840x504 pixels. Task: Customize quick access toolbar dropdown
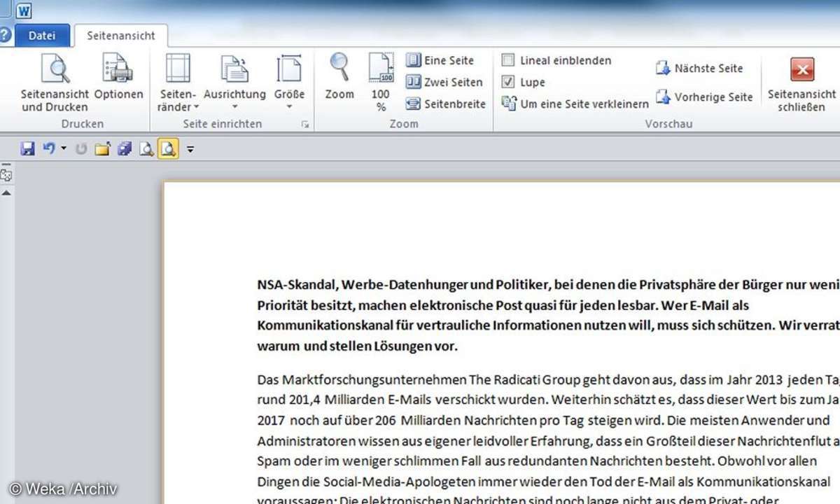(190, 149)
